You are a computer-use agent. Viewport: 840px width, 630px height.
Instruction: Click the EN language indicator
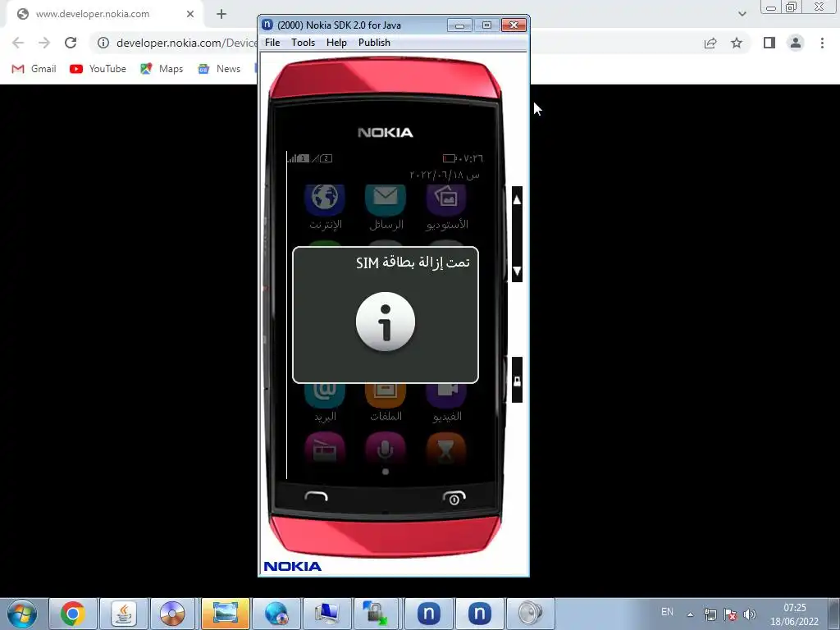(667, 612)
